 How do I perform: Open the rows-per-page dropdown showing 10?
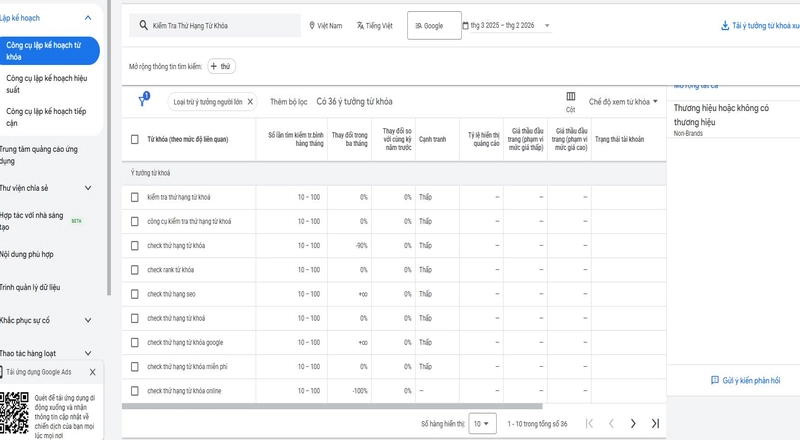(481, 424)
